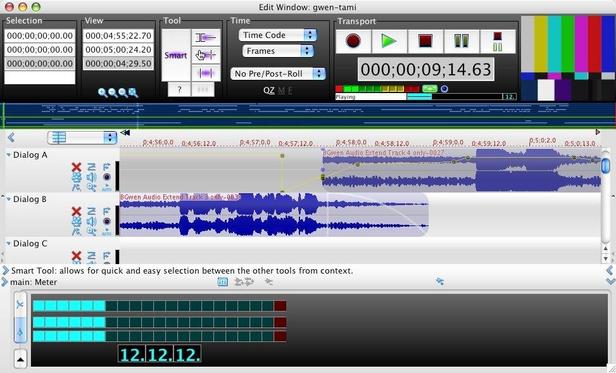Toggle the blue round indicator next to loop button
Screen dimensions: 616x373
click(444, 89)
